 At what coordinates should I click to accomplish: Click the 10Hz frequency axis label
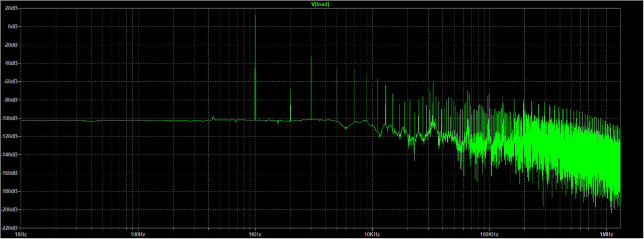(x=21, y=234)
